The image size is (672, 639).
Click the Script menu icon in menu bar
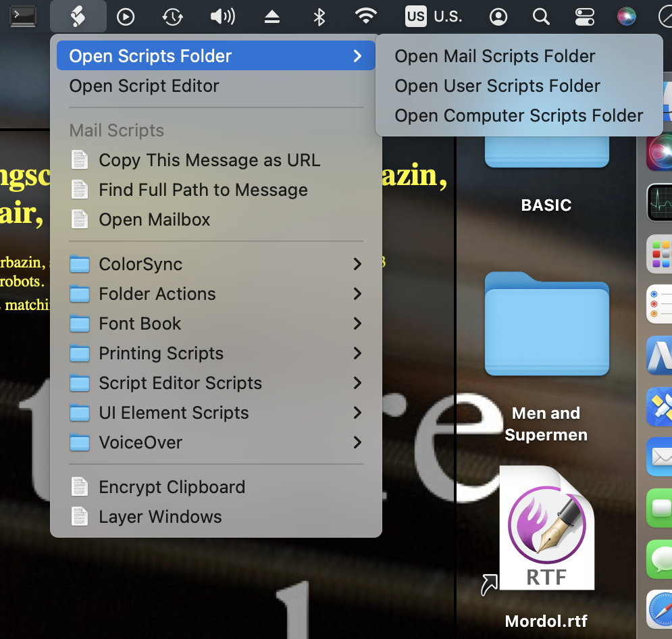click(x=78, y=16)
